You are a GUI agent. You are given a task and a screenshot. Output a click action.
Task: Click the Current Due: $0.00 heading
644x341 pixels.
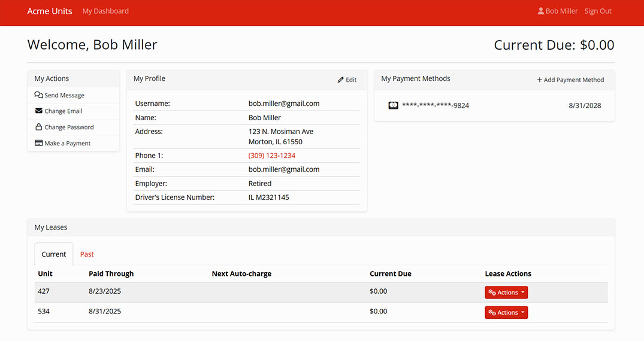554,45
